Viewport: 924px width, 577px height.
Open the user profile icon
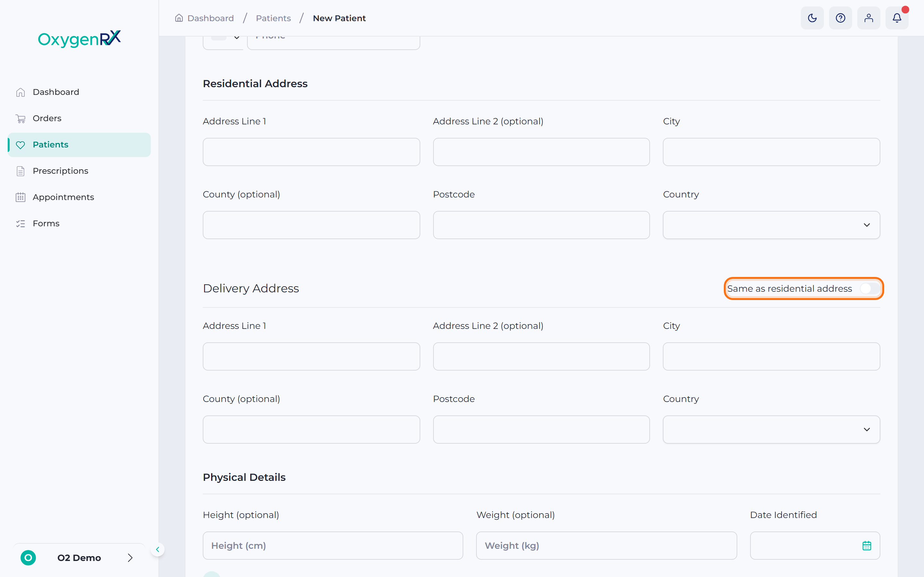pos(868,18)
